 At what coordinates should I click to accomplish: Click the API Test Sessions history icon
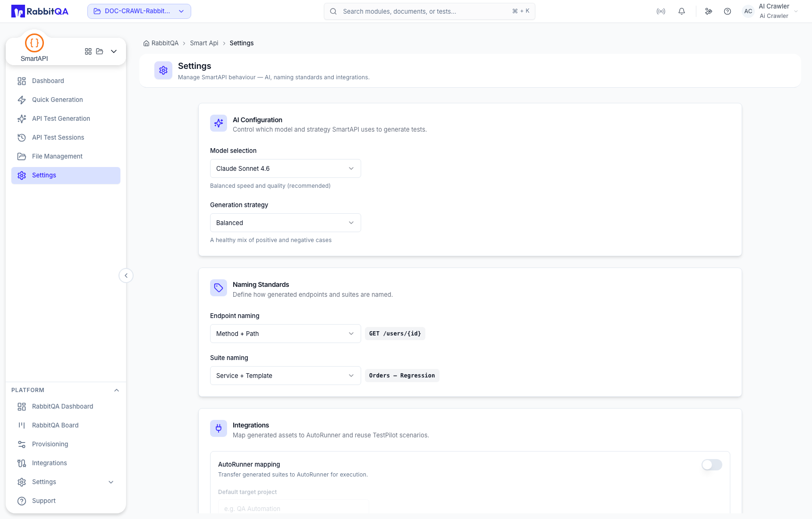pyautogui.click(x=22, y=138)
